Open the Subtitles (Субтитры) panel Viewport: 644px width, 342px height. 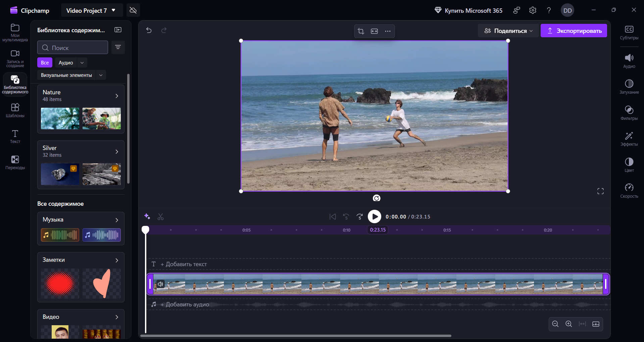coord(629,33)
